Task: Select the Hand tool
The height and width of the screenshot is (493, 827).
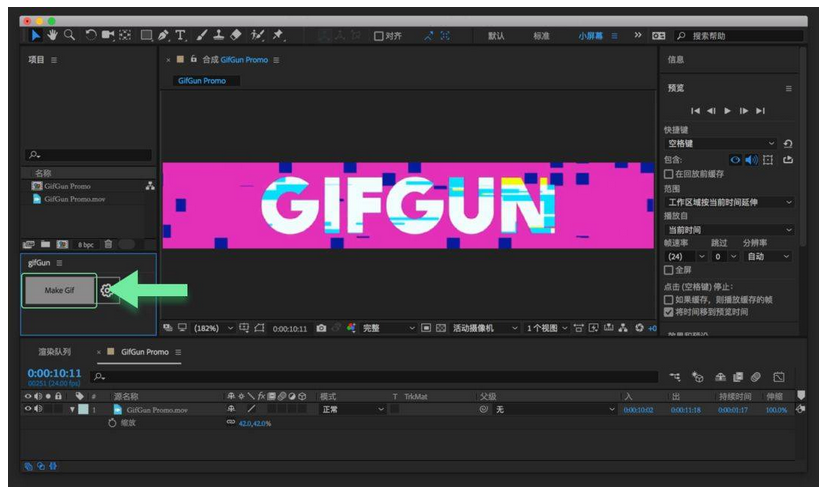Action: 52,35
